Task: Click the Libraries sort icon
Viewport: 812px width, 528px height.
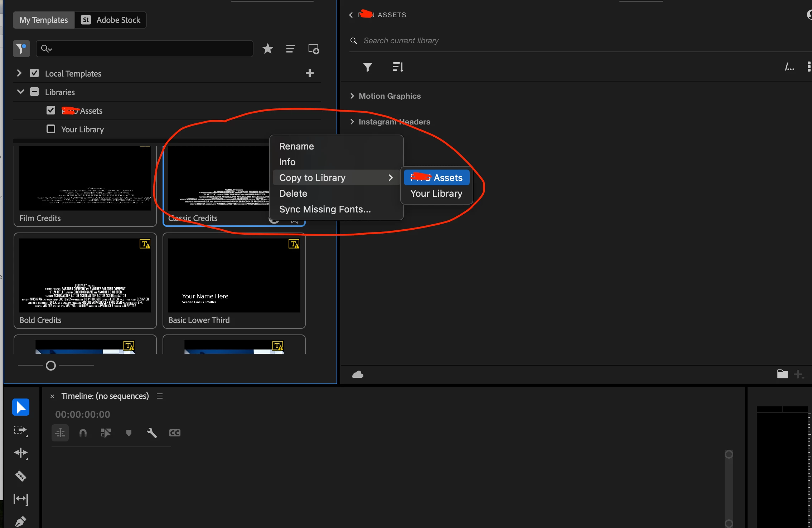Action: 398,67
